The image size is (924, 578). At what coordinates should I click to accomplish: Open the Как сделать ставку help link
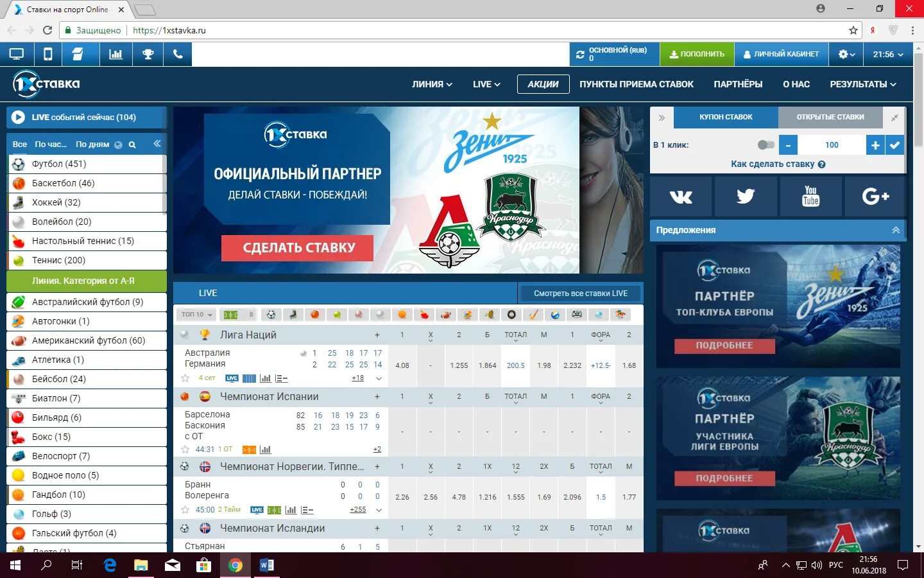tap(778, 164)
